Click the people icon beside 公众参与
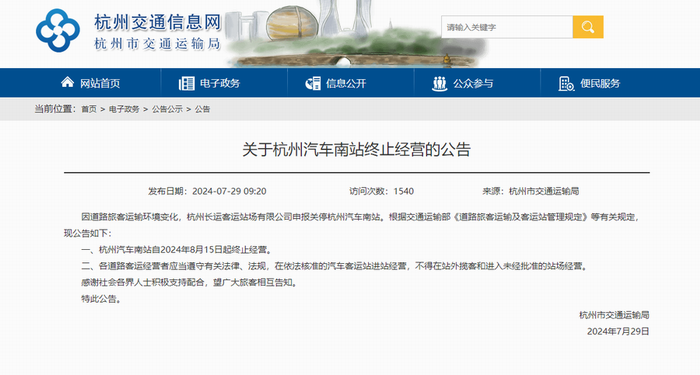Screen dimensions: 700x375 [x=440, y=83]
